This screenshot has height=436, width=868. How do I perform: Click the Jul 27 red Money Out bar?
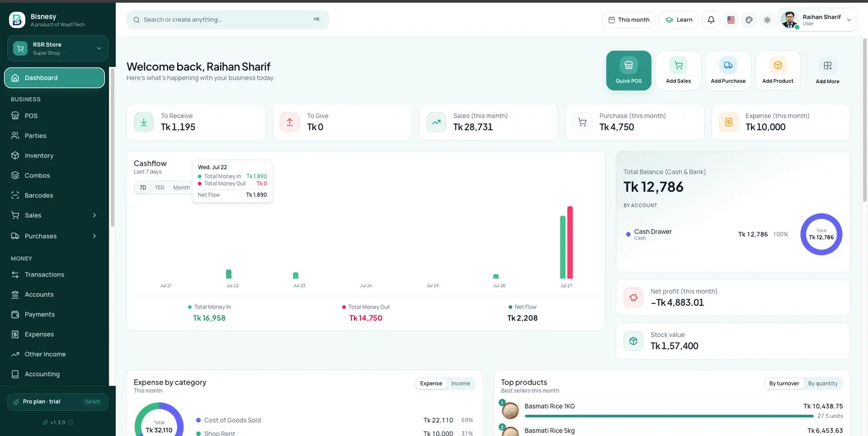point(570,242)
